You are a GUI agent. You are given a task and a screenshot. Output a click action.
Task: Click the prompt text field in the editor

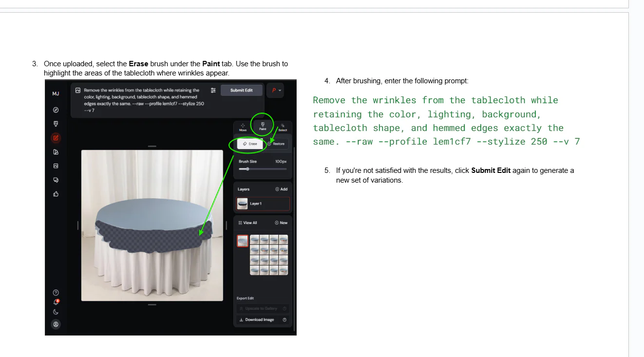tap(144, 100)
